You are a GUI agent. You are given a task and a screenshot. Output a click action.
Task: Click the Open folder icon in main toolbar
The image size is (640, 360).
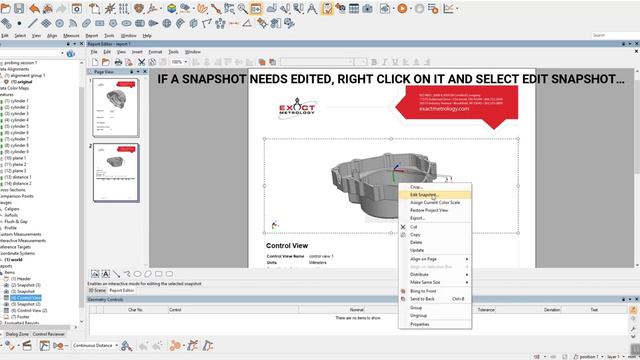[5, 8]
